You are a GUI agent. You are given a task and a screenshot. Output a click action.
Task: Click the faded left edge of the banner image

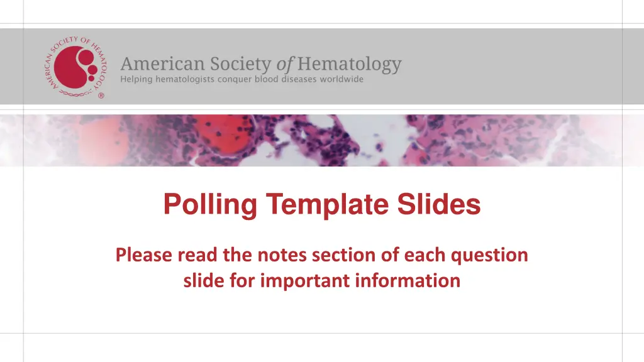pyautogui.click(x=19, y=141)
